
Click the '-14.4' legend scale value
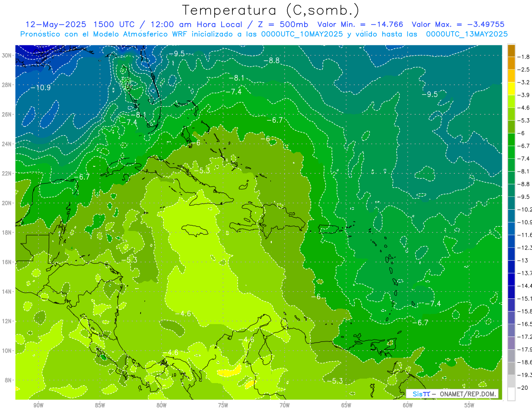point(524,286)
